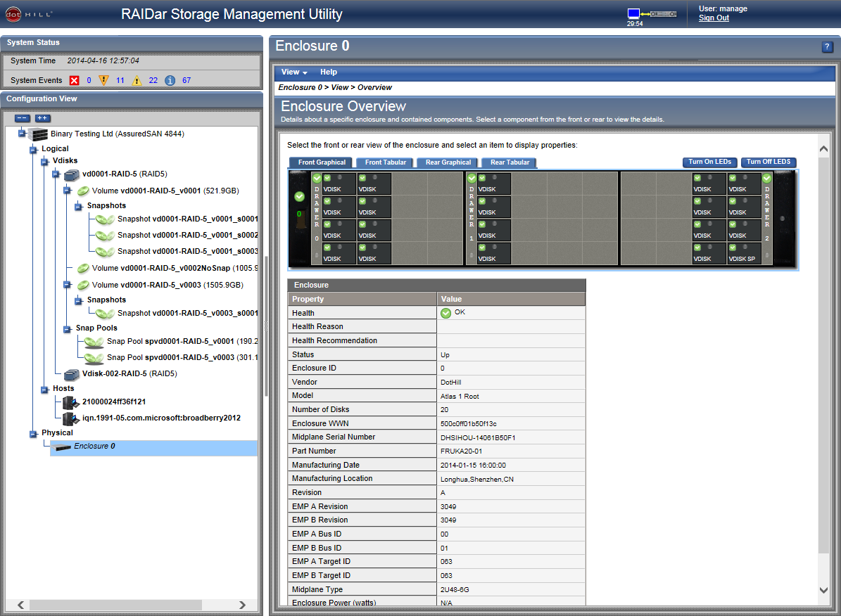
Task: Click the yellow warning events icon
Action: tap(137, 80)
